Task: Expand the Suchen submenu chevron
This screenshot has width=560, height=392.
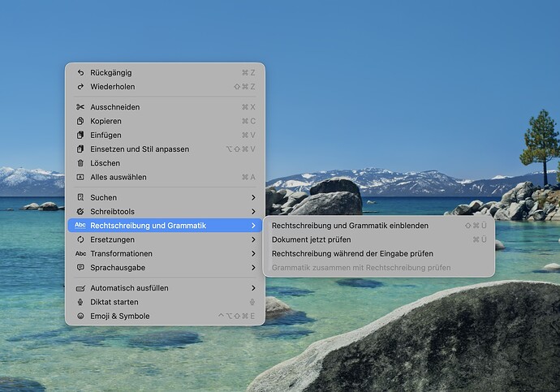Action: 253,197
